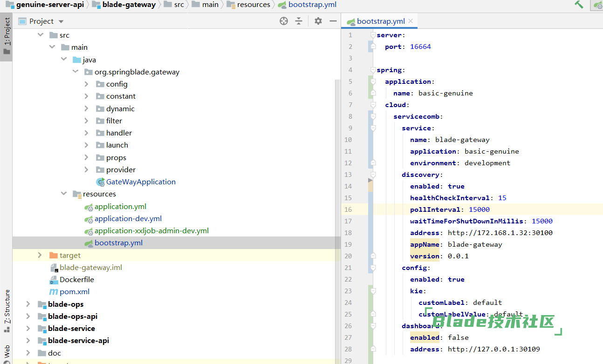The width and height of the screenshot is (603, 364).
Task: Expand the config package
Action: pos(87,84)
